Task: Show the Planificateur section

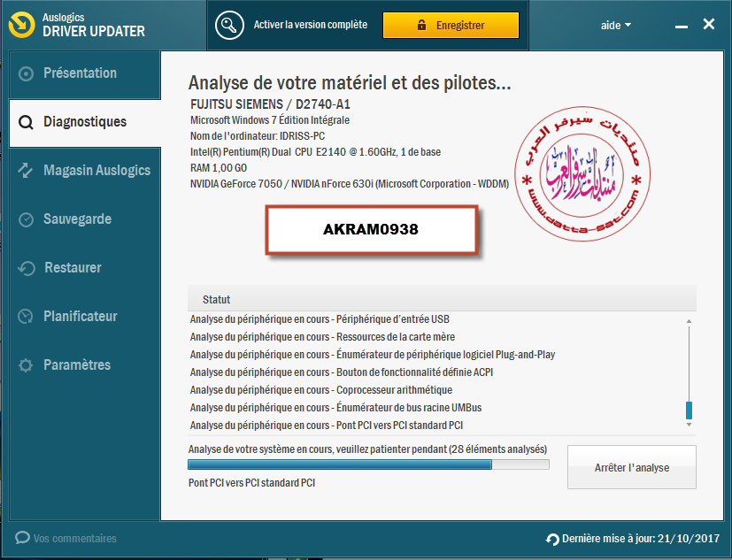Action: click(85, 317)
